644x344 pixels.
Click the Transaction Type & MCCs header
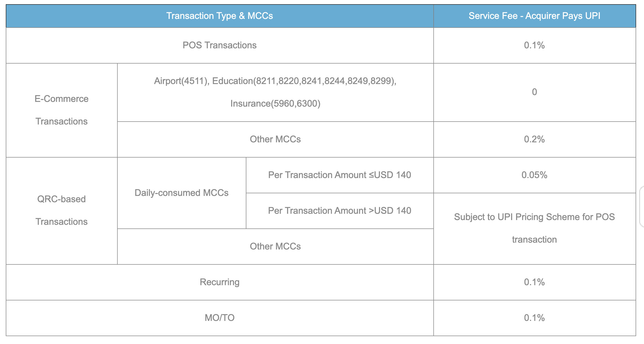click(x=220, y=16)
